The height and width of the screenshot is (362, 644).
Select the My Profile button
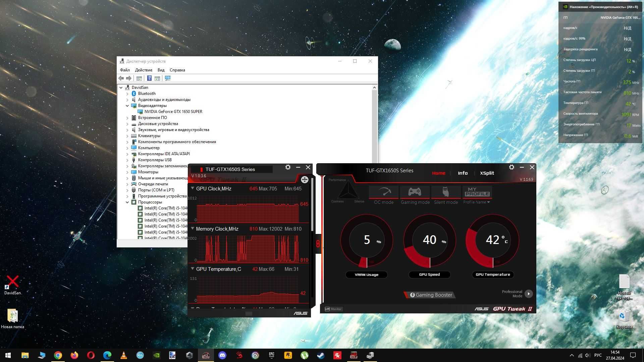(x=477, y=192)
